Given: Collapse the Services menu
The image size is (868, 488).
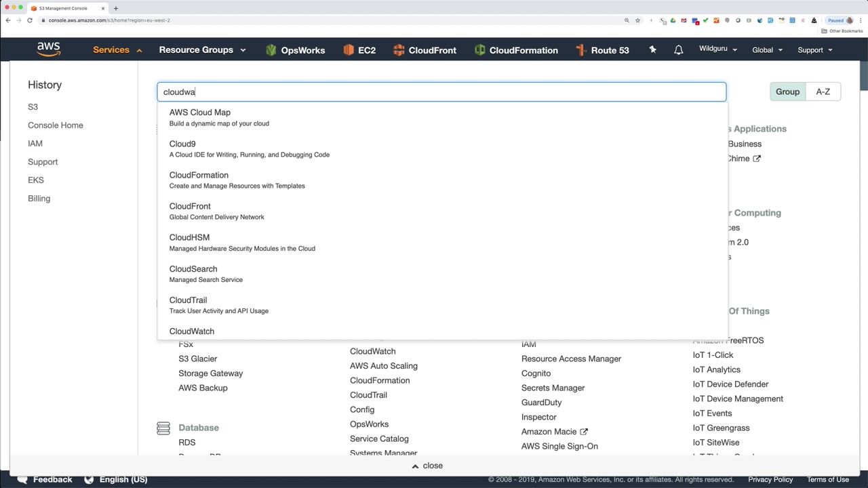Looking at the screenshot, I should coord(117,50).
